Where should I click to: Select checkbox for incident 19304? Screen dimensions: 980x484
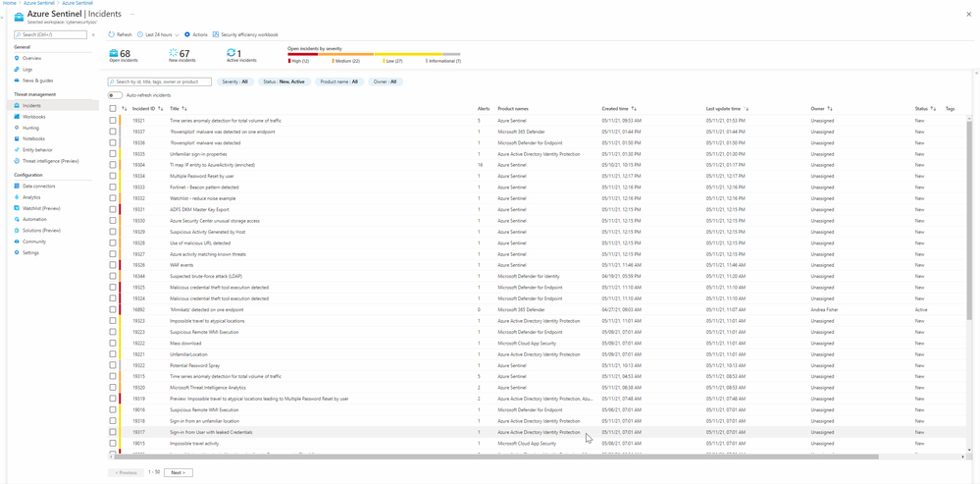point(113,165)
